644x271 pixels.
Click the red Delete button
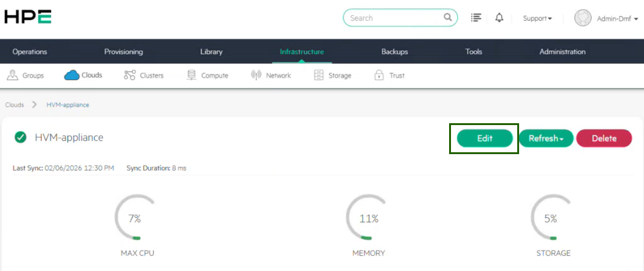604,138
